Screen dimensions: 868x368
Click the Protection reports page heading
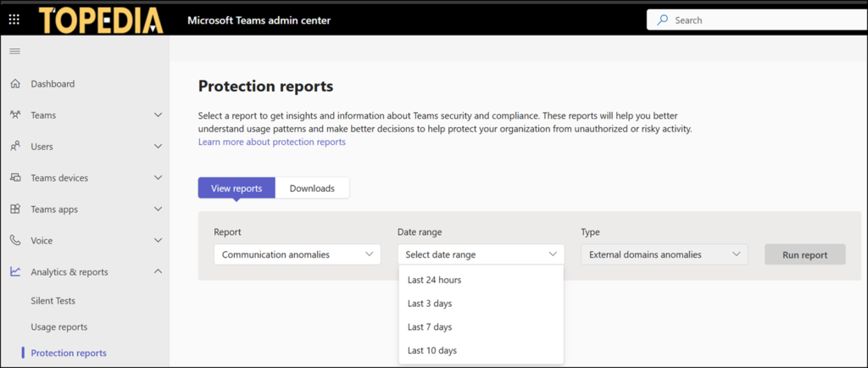(265, 86)
